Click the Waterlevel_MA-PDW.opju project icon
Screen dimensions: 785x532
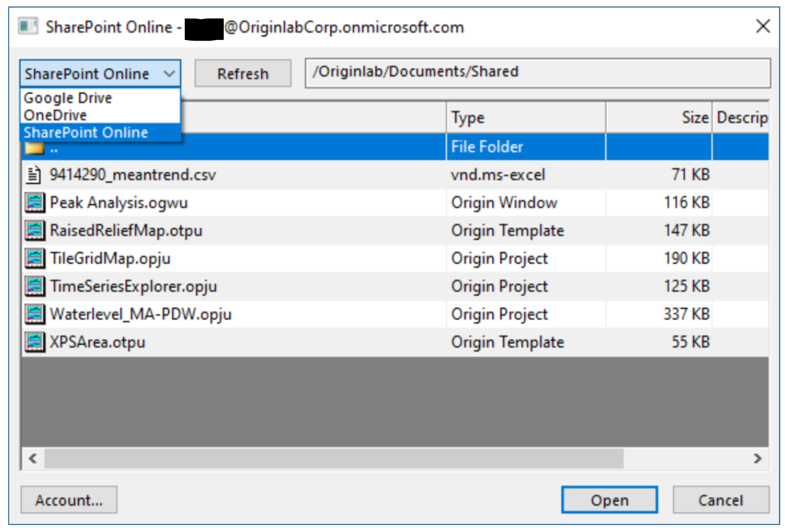[34, 314]
